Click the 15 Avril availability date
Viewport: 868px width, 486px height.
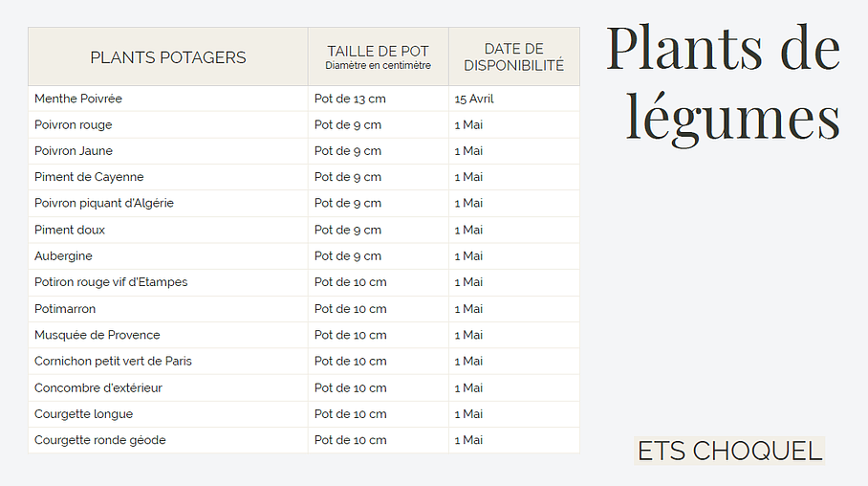[474, 99]
